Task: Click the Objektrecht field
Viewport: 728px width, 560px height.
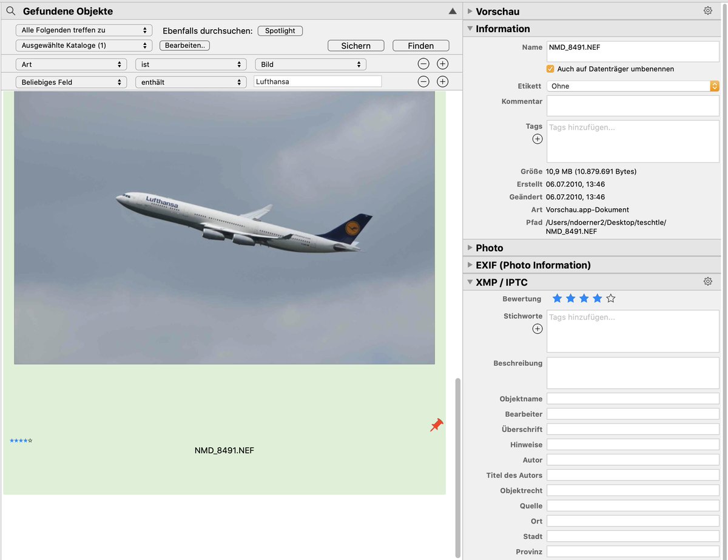Action: tap(633, 490)
